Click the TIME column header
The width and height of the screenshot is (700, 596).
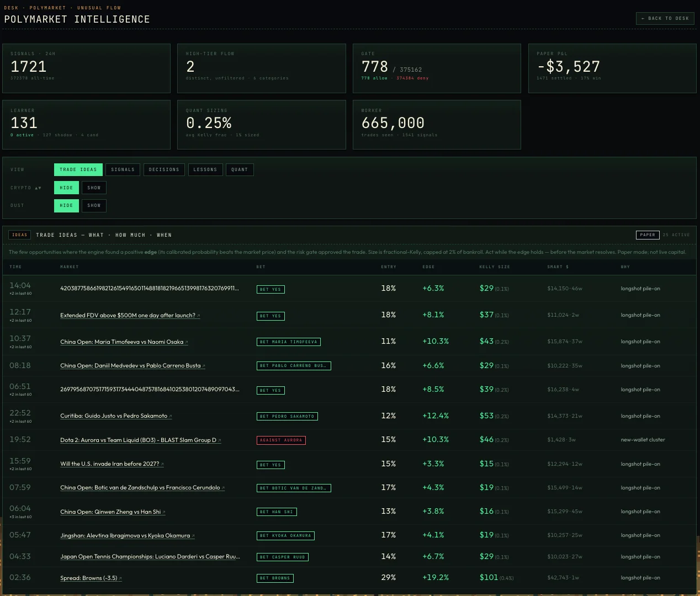(x=15, y=267)
